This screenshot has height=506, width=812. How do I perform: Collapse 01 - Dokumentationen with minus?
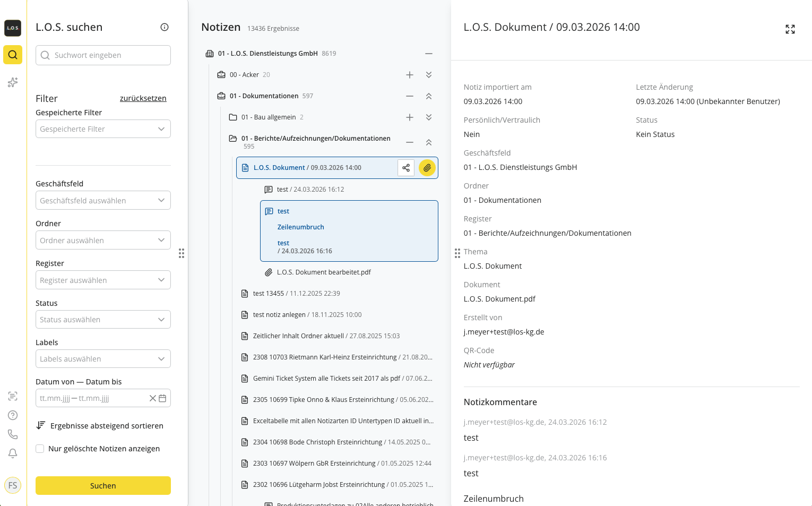tap(410, 96)
